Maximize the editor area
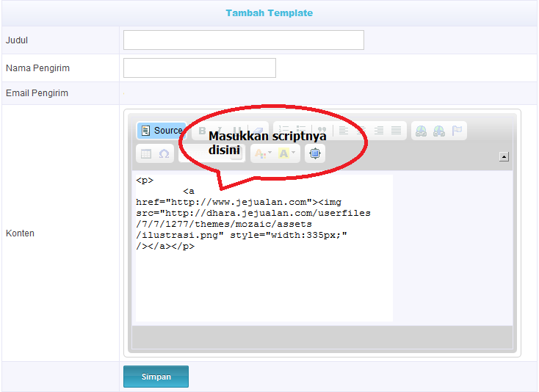The width and height of the screenshot is (539, 392). [x=315, y=154]
